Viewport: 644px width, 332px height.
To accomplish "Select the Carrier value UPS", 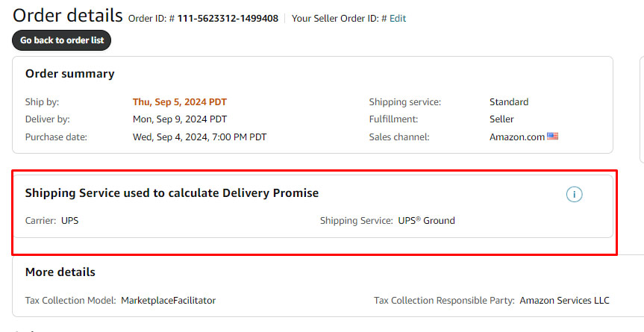I will coord(70,220).
